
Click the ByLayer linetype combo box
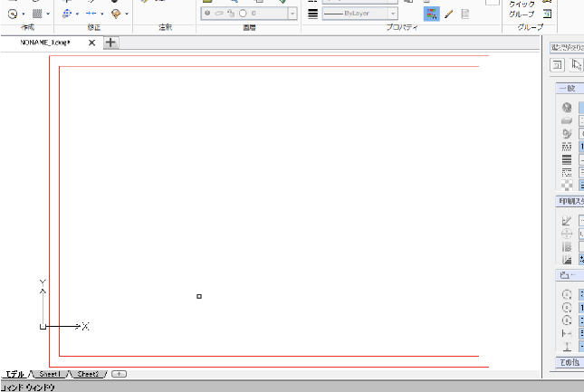[x=360, y=14]
